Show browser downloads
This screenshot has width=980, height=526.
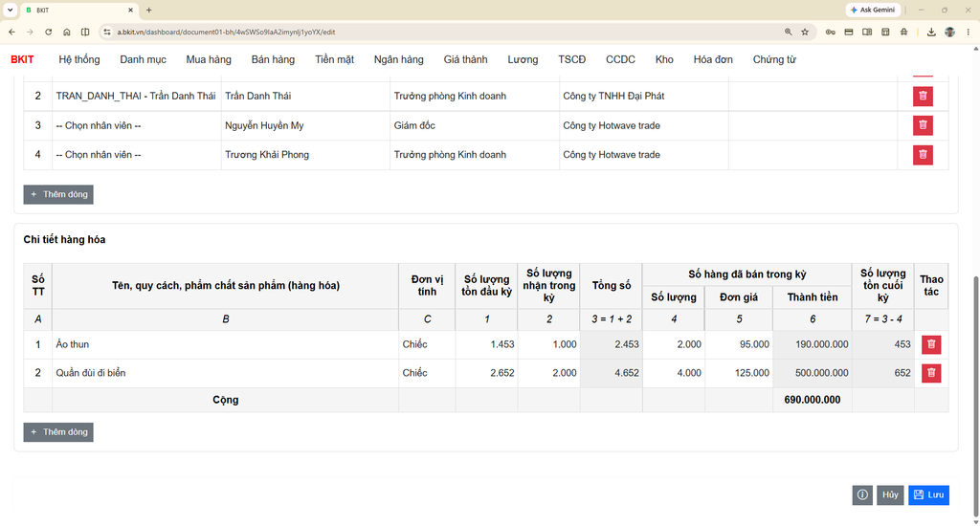tap(931, 32)
